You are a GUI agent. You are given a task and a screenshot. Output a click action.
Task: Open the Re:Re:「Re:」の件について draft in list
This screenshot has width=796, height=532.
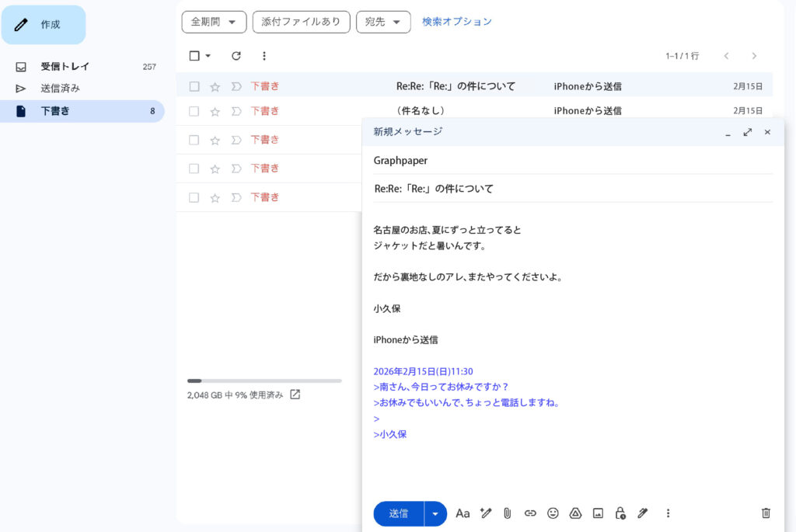tap(474, 85)
